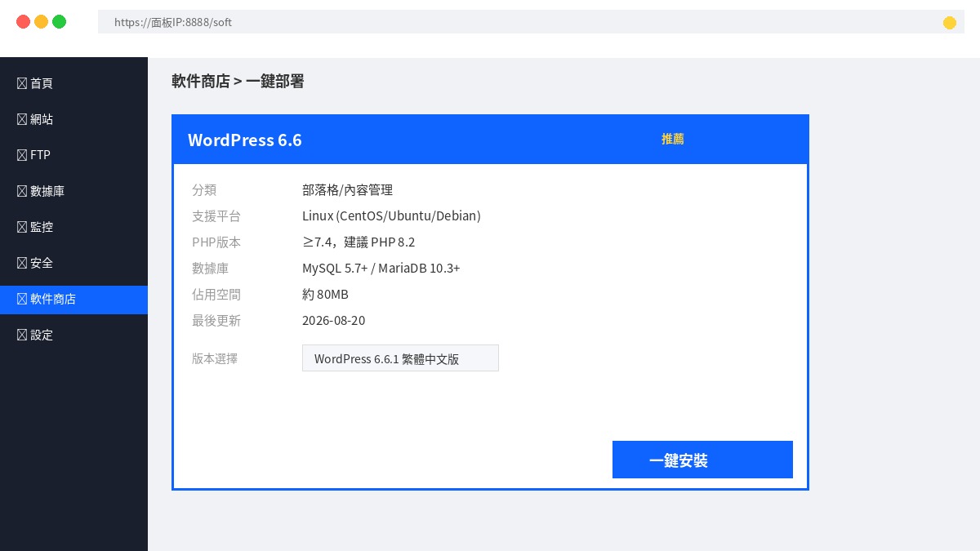This screenshot has width=980, height=551.
Task: Click the icon beside 首頁
Action: coord(22,83)
